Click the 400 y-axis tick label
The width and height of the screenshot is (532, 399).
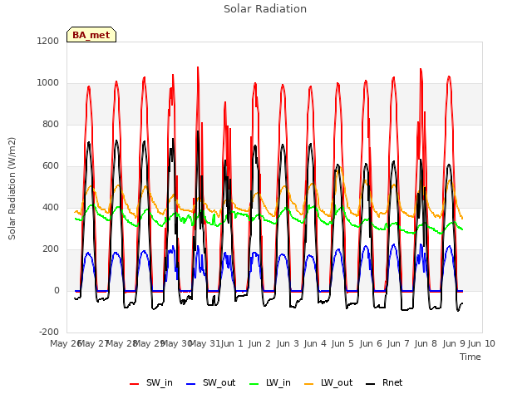coord(51,208)
